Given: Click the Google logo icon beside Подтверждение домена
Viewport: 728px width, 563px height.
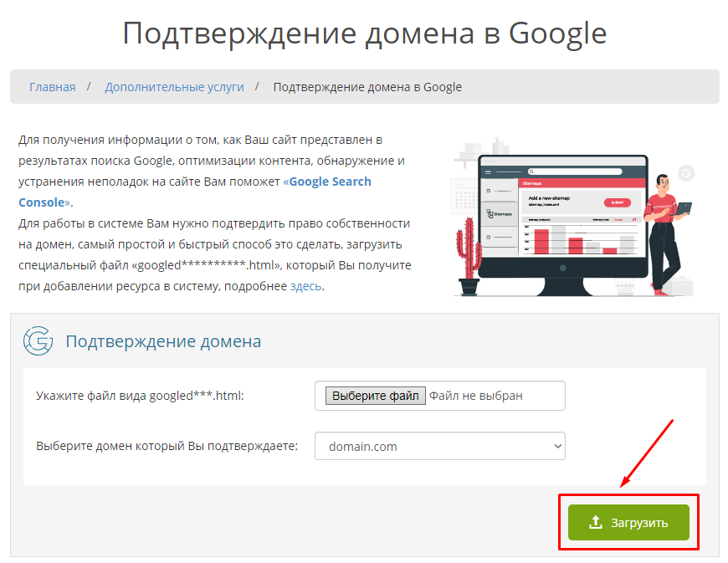Looking at the screenshot, I should (38, 341).
